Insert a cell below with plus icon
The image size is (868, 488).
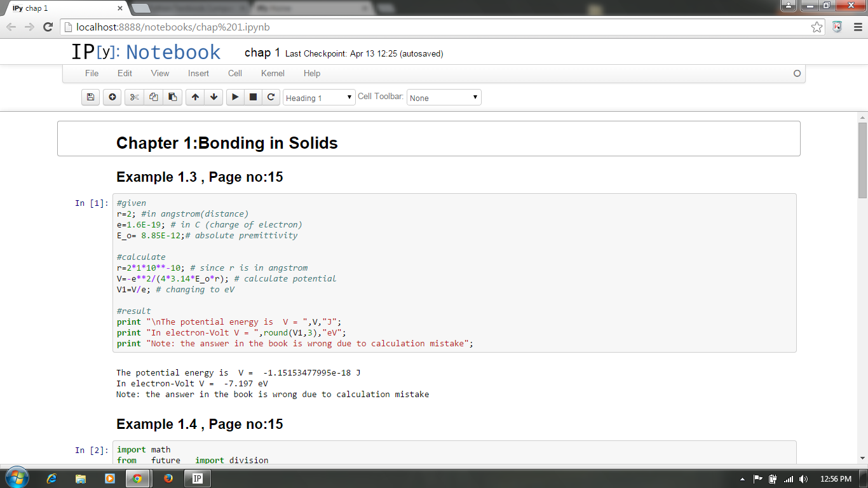pos(112,97)
